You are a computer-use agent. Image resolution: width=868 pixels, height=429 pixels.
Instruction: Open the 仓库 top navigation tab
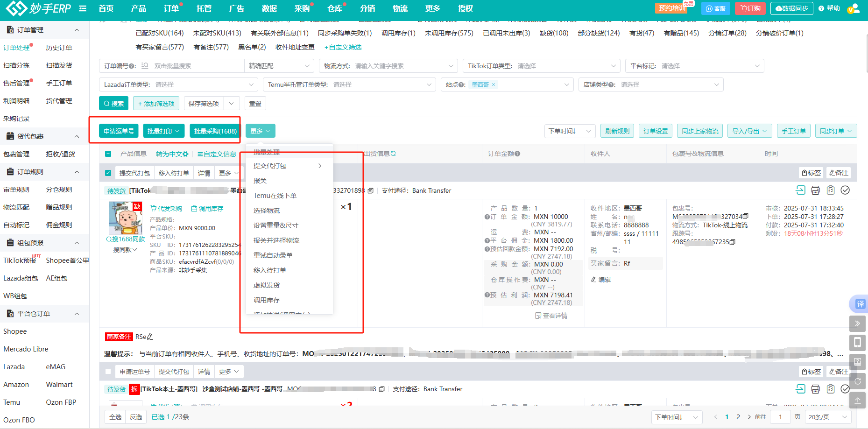335,8
